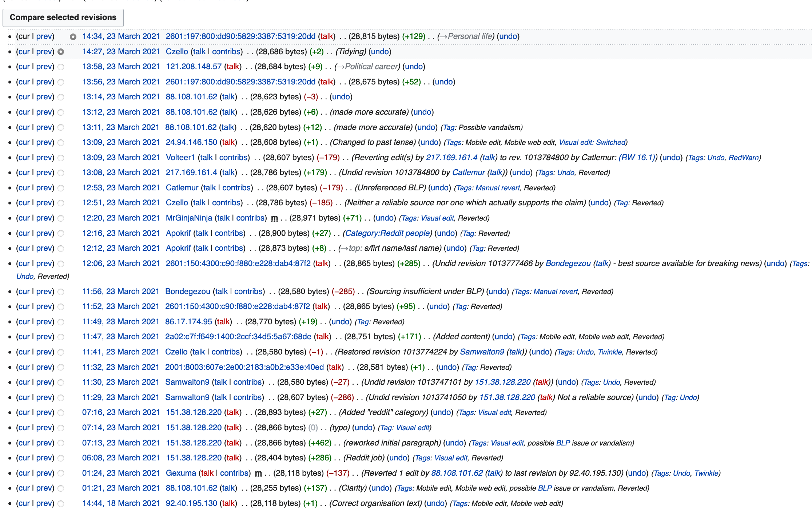Image resolution: width=812 pixels, height=511 pixels.
Task: Open the user page for 86.17.174.95
Action: (x=188, y=322)
